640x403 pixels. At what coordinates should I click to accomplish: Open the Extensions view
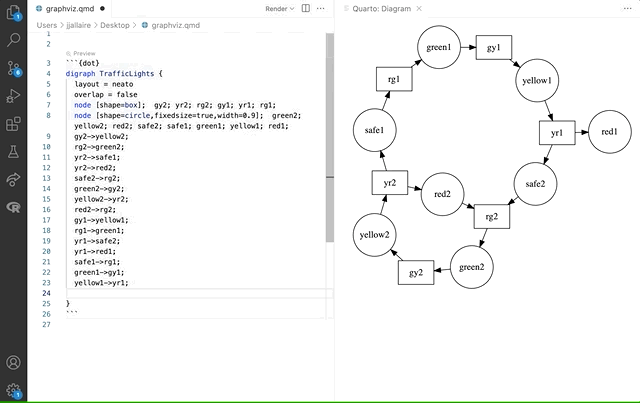13,125
